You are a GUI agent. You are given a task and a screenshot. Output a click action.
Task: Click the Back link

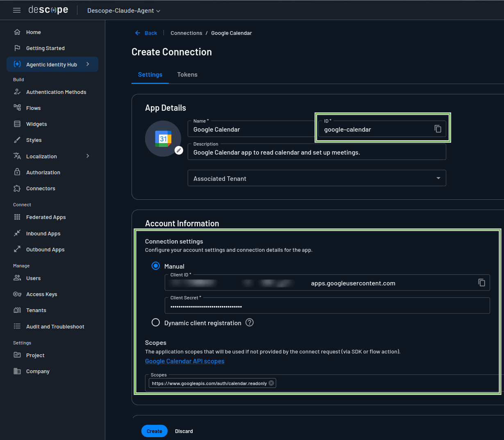151,33
